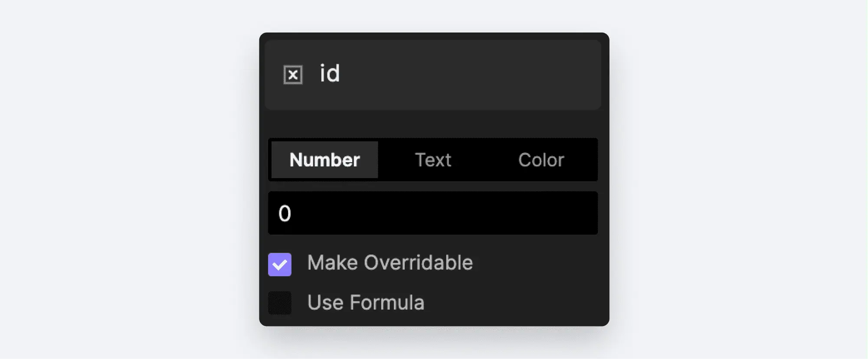This screenshot has width=868, height=359.
Task: Select the id variable name field
Action: pyautogui.click(x=432, y=75)
